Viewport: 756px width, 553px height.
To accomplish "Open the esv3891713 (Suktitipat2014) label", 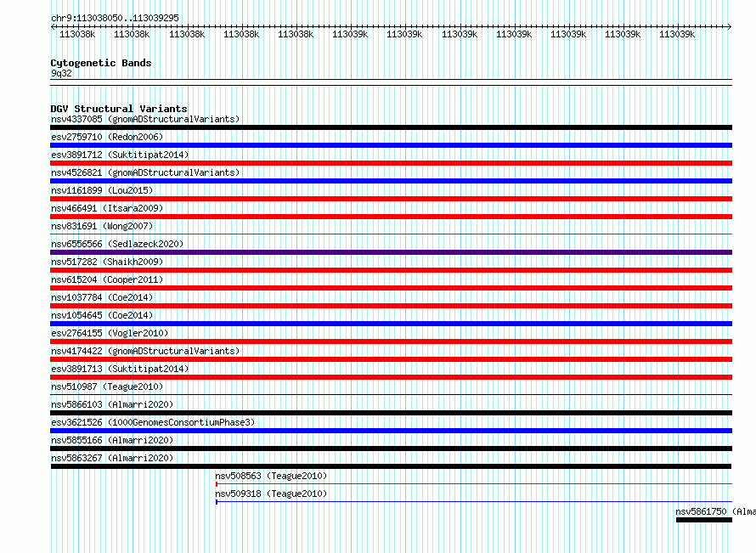I will click(120, 369).
